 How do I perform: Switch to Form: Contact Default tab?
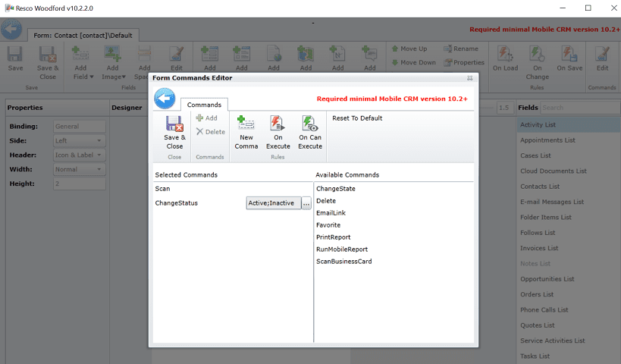pyautogui.click(x=83, y=35)
